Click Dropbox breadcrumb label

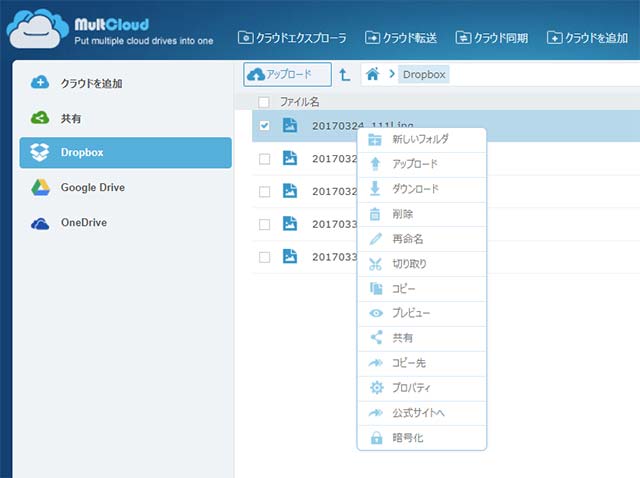(x=424, y=74)
